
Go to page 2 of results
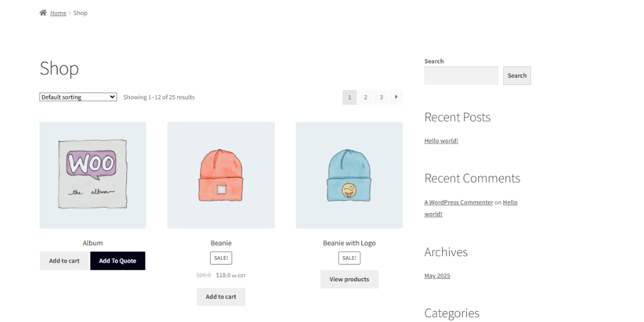(365, 97)
